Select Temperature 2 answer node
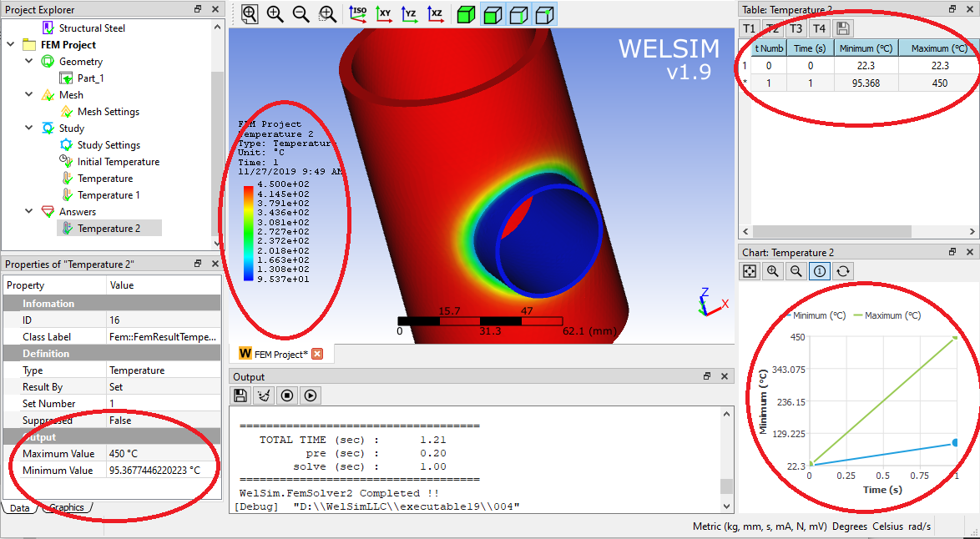The width and height of the screenshot is (980, 539). [x=109, y=228]
